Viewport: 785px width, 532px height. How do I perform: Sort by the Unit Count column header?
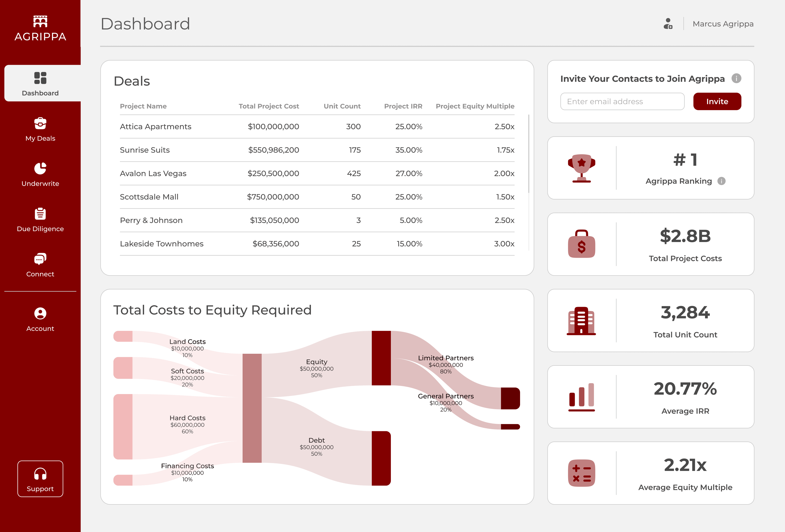[x=342, y=106]
